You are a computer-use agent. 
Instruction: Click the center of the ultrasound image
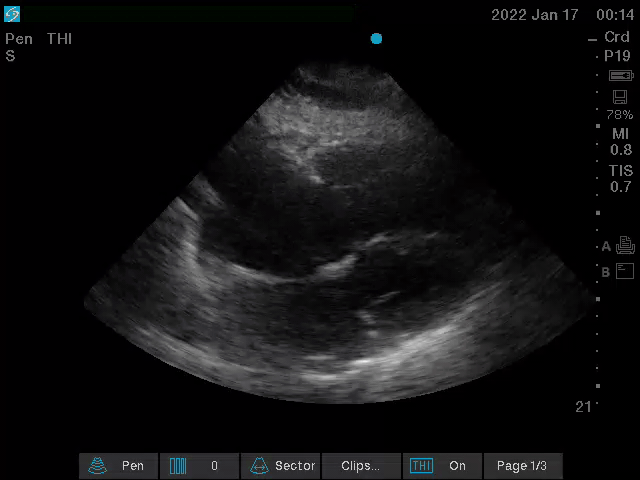tap(338, 240)
